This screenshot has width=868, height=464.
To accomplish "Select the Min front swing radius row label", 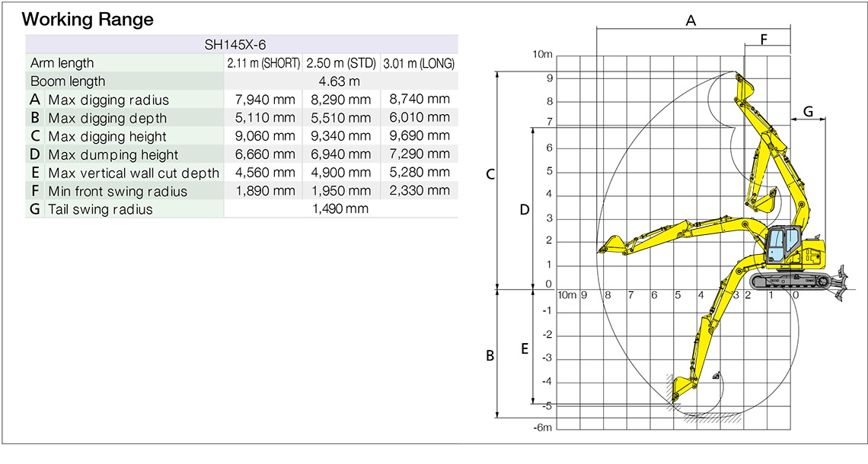I will (x=117, y=191).
